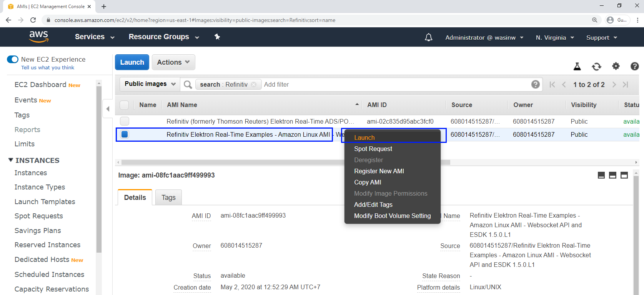Choose Modify Boot Volume Setting
This screenshot has width=644, height=295.
click(392, 216)
